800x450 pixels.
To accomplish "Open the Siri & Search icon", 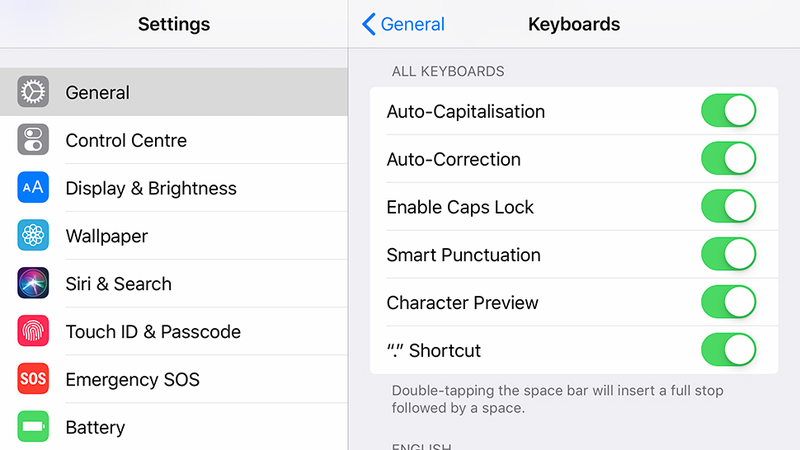I will coord(33,283).
